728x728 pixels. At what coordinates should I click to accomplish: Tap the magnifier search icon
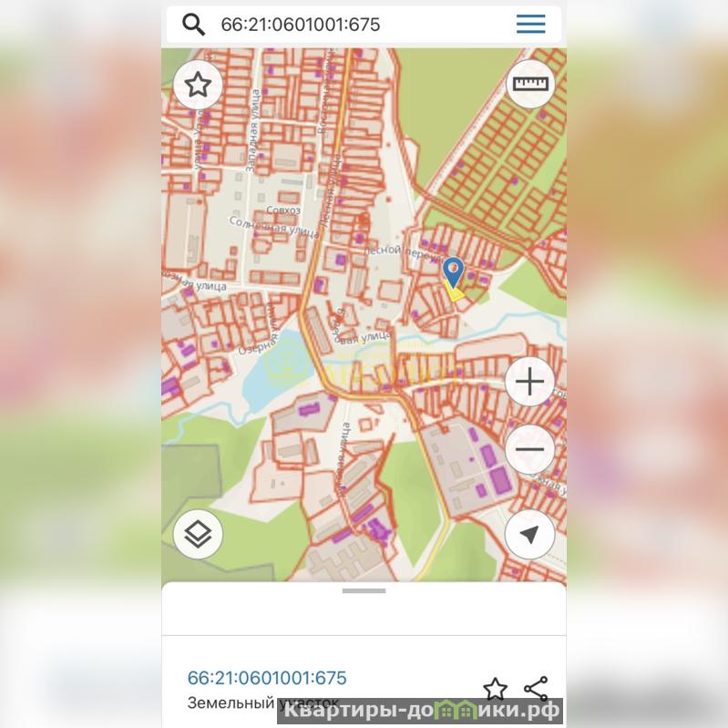coord(193,24)
